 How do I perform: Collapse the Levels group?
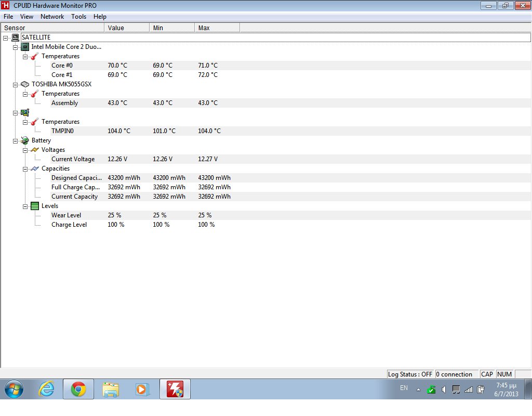point(25,206)
